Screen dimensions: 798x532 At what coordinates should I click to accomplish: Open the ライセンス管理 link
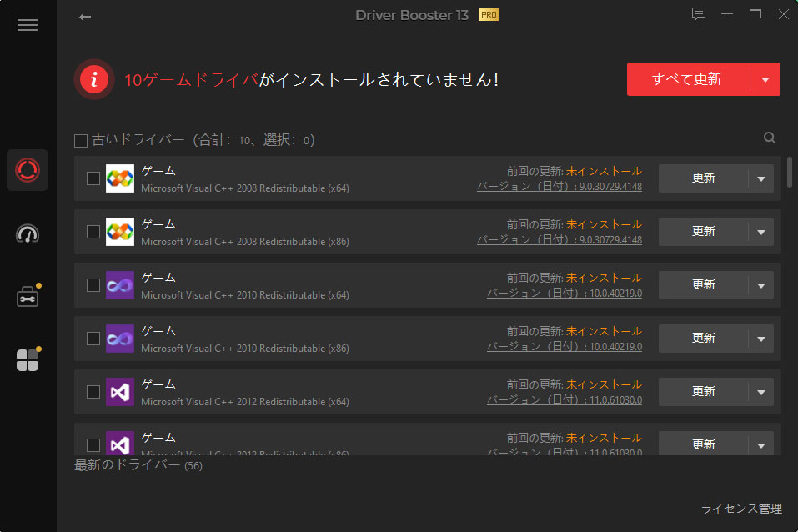point(741,509)
